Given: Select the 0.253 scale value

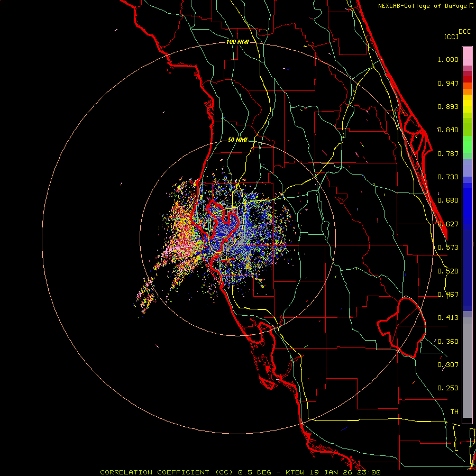Looking at the screenshot, I should pyautogui.click(x=448, y=388).
